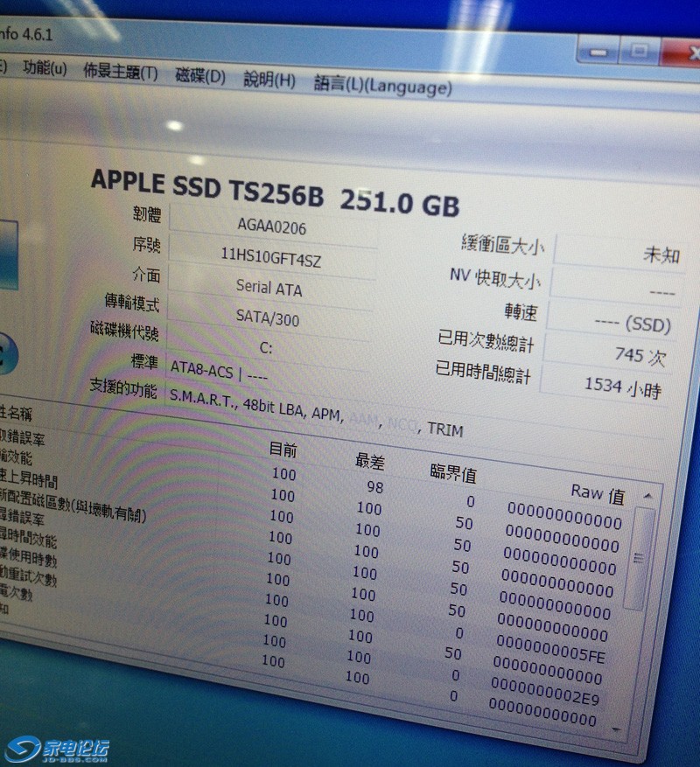Click the 支援的功能 label
700x767 pixels.
[x=122, y=389]
